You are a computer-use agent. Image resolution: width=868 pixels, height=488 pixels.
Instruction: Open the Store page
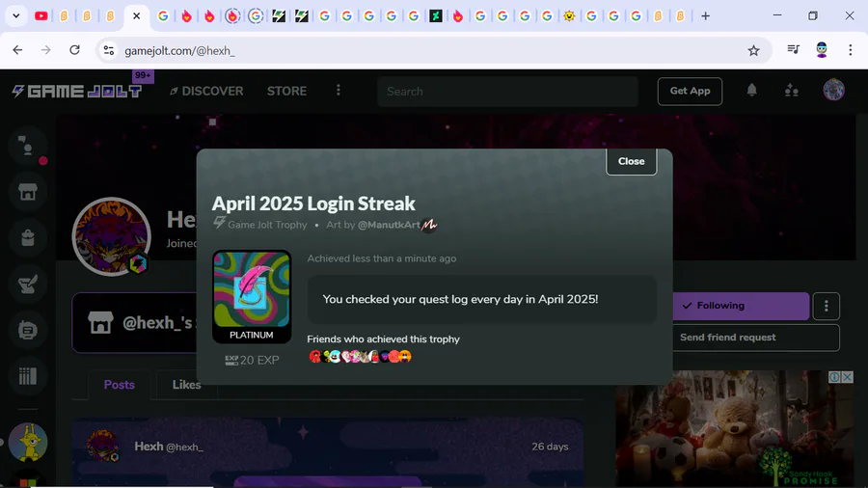pos(286,91)
